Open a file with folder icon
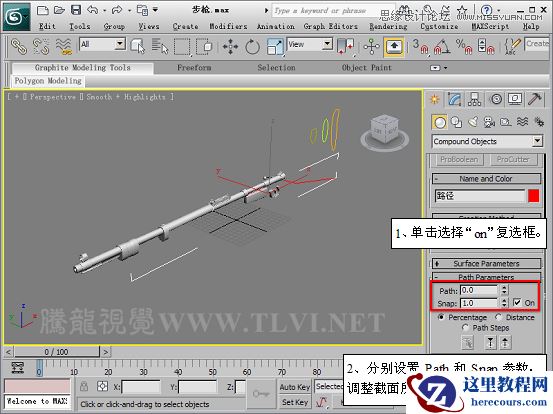This screenshot has height=414, width=553. click(x=59, y=10)
